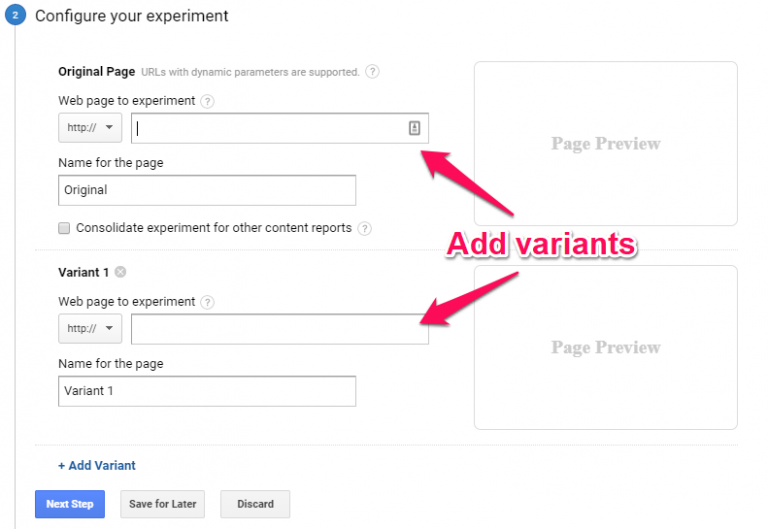Click the Next Step button
This screenshot has height=529, width=768.
[x=70, y=504]
